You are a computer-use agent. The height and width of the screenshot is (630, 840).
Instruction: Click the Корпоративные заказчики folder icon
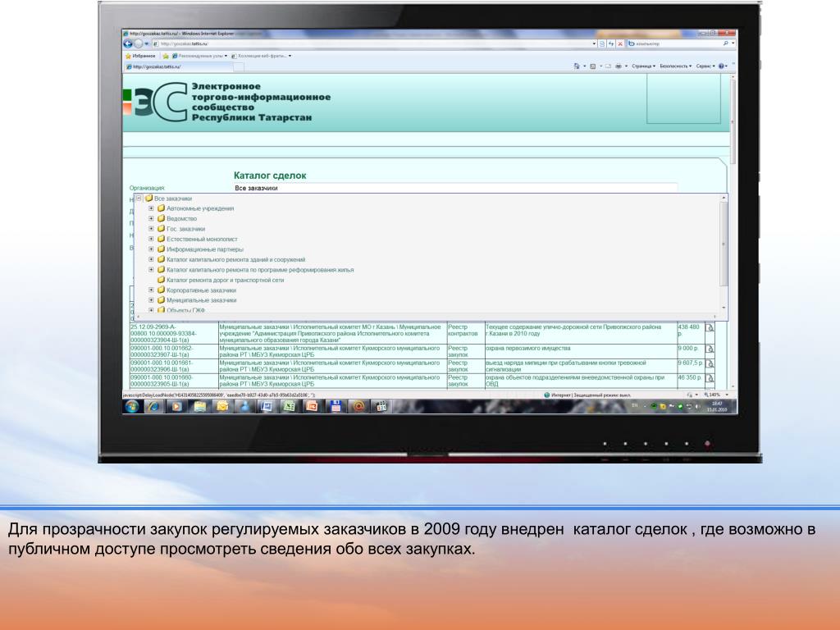pyautogui.click(x=161, y=290)
